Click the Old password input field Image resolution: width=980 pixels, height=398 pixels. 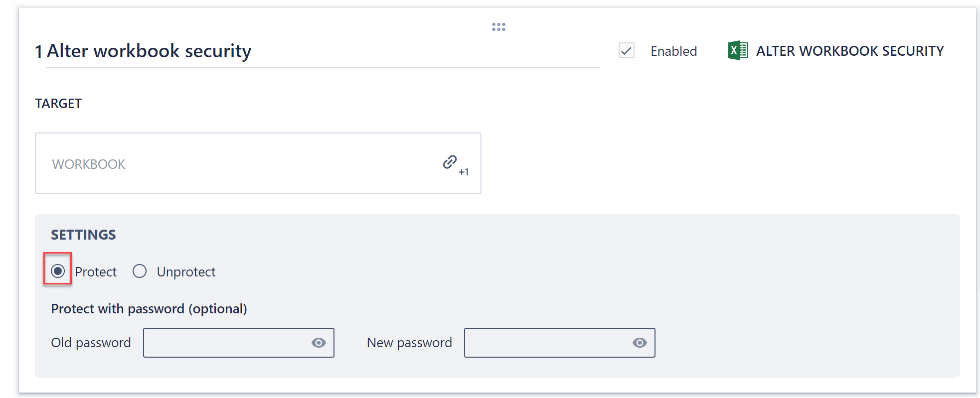tap(229, 343)
